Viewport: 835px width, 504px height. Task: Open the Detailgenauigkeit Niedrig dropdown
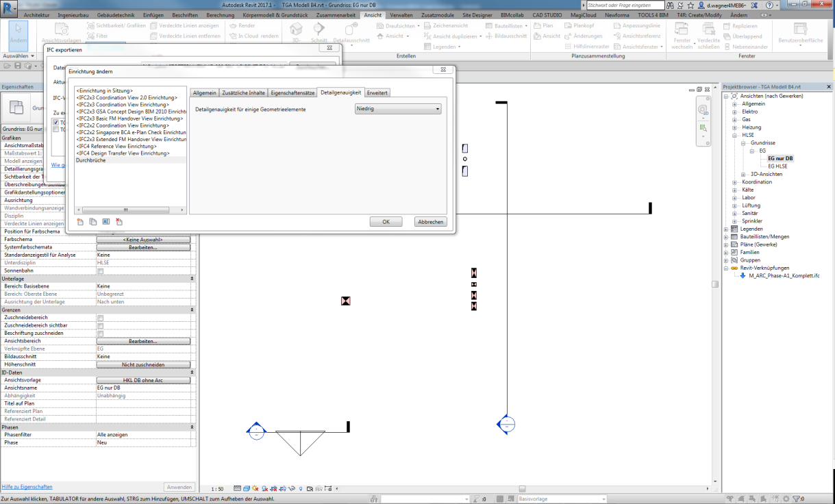[x=398, y=109]
